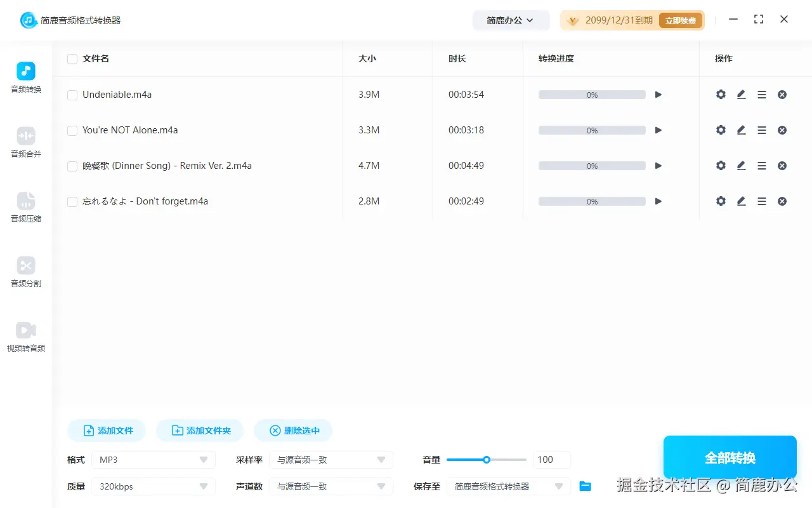812x508 pixels.
Task: Open settings gear for 晚餐歌 Remix row
Action: (x=721, y=166)
